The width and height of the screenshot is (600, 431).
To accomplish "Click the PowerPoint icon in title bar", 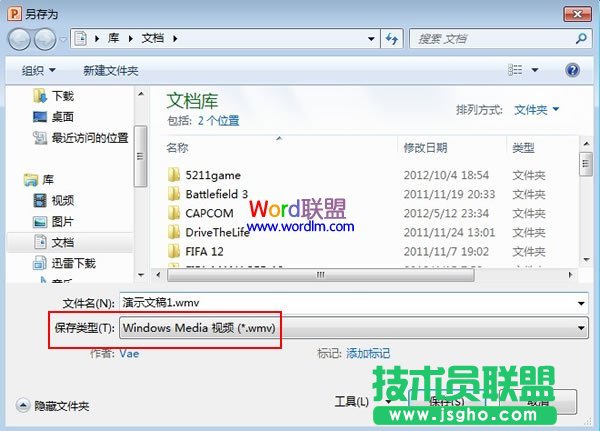I will pyautogui.click(x=14, y=14).
